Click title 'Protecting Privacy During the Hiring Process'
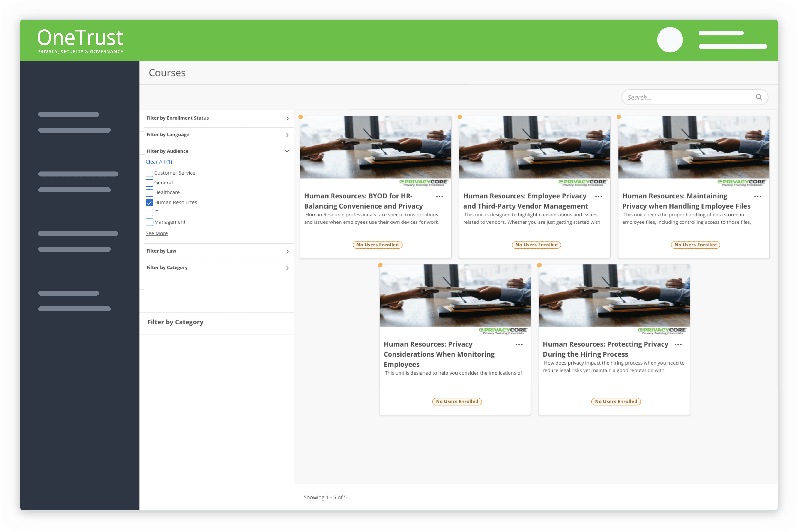The width and height of the screenshot is (798, 532). (x=606, y=349)
